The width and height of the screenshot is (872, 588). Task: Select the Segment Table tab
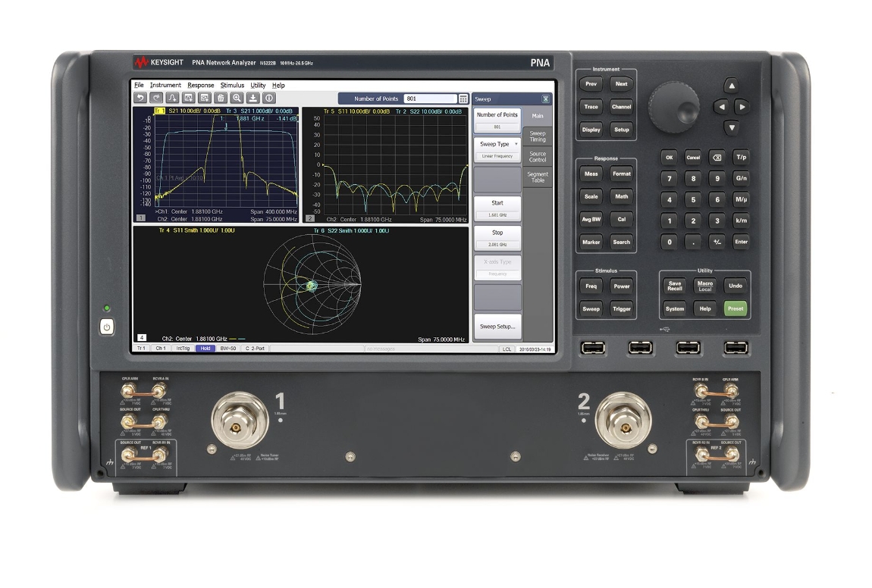point(538,177)
